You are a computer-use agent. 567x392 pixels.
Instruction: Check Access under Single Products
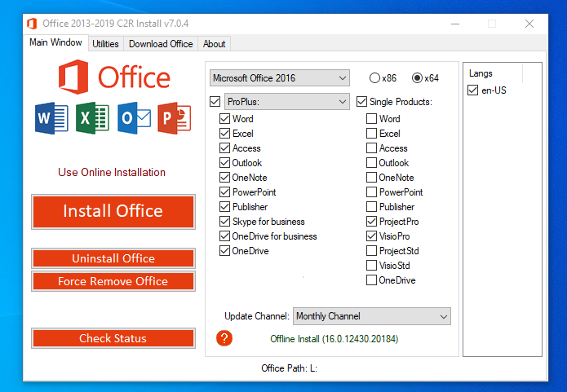pyautogui.click(x=371, y=148)
